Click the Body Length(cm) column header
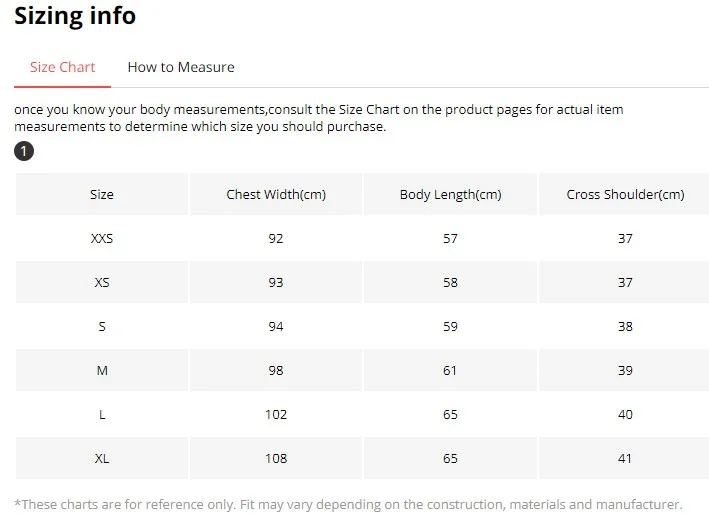Viewport: 709px width, 529px height. pos(450,194)
